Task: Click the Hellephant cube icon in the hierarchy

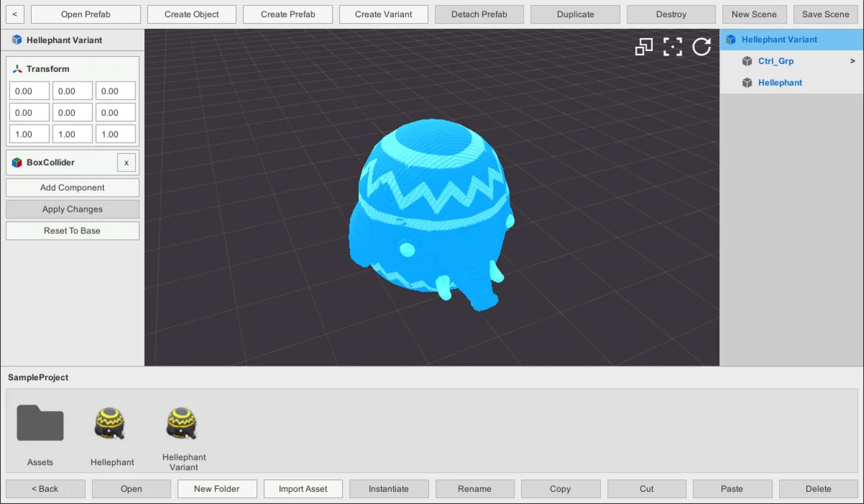Action: (x=747, y=82)
